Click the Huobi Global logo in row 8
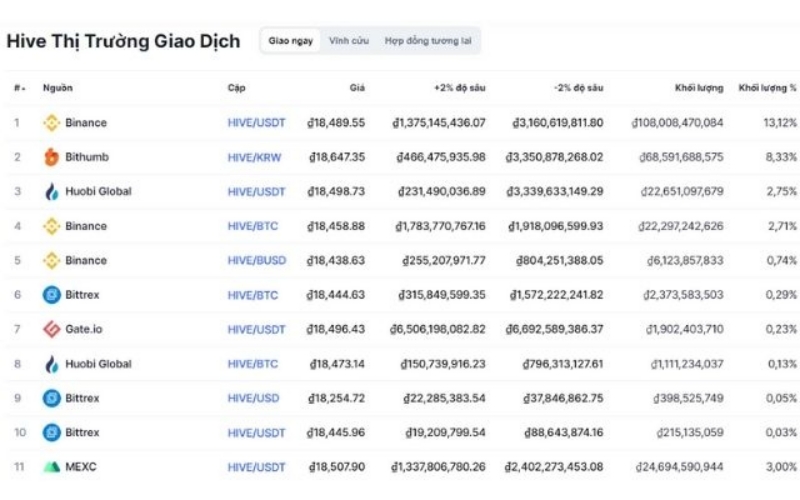Screen dimensions: 800x500 click(x=52, y=364)
